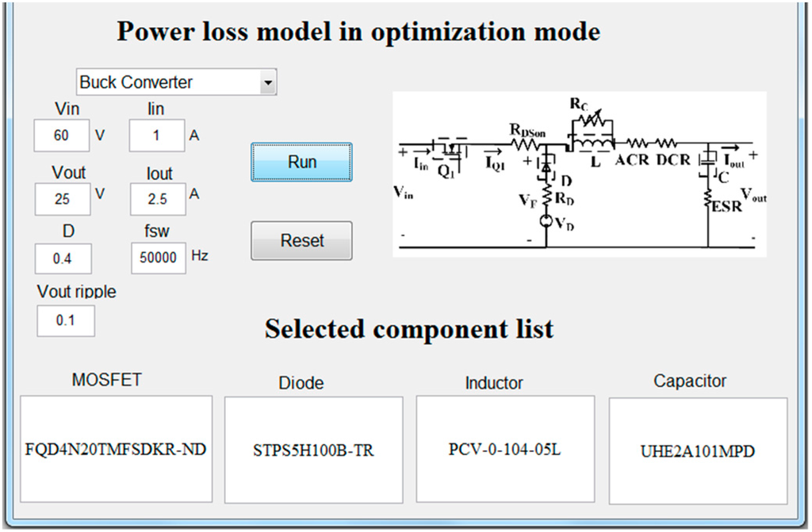Click the VD voltage source symbol
The width and height of the screenshot is (812, 532).
pos(546,221)
